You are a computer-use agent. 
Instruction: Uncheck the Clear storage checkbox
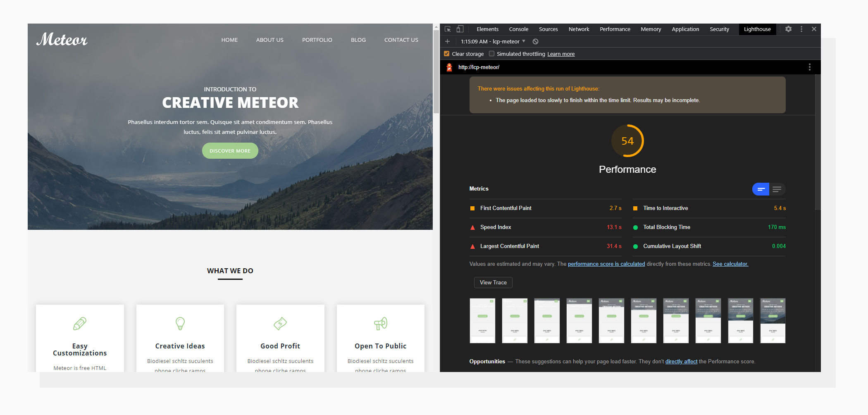tap(447, 53)
